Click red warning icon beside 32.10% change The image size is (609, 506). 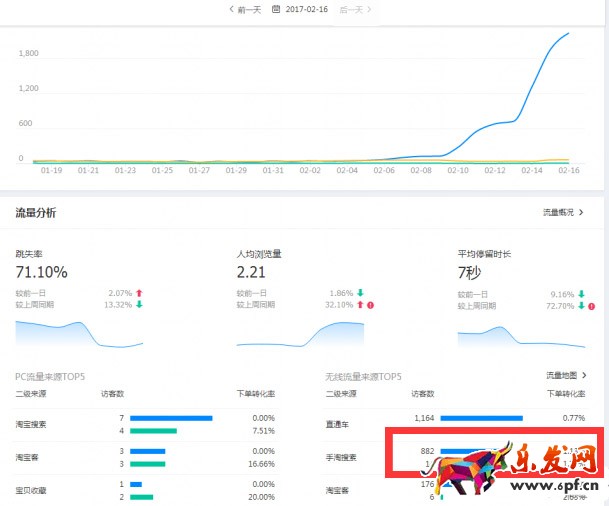[x=370, y=305]
